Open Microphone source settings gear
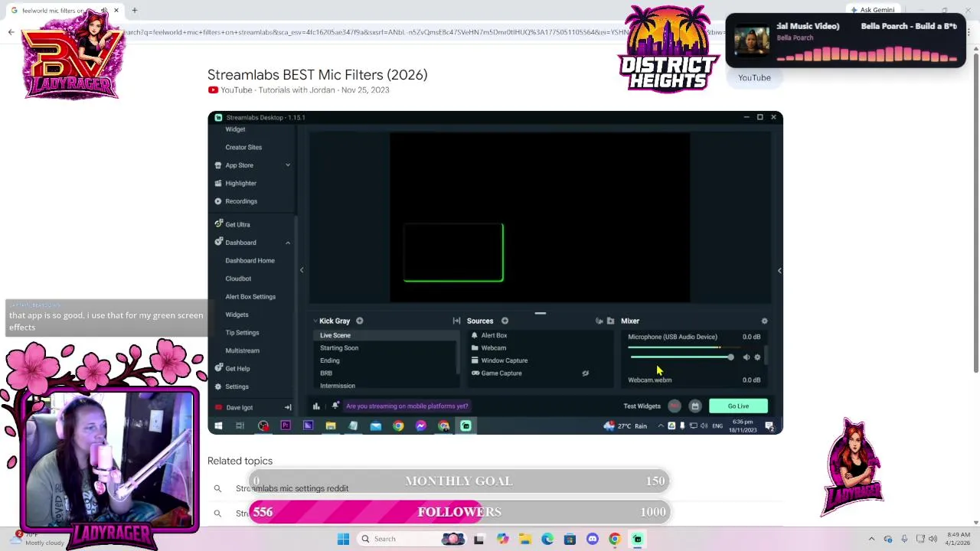This screenshot has width=980, height=551. click(x=757, y=357)
